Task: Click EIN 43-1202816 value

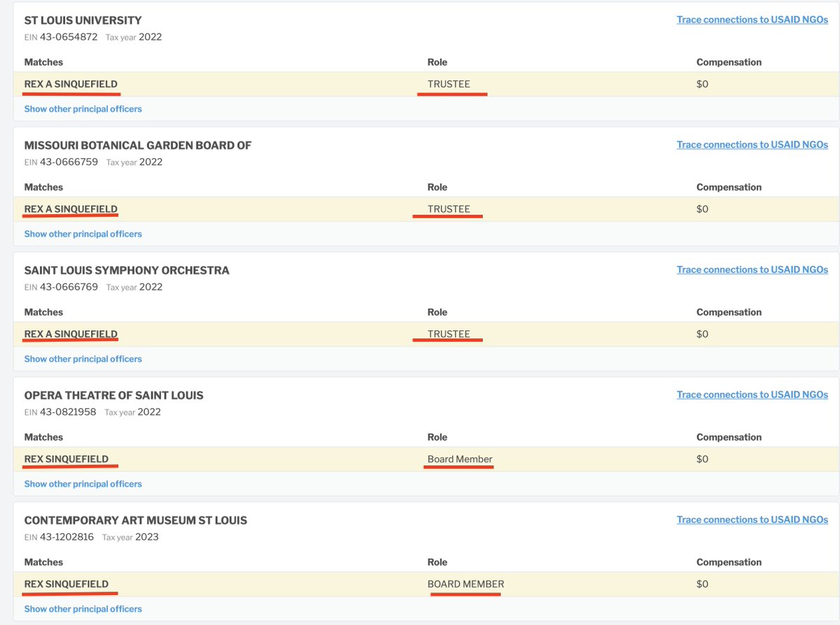Action: [66, 537]
